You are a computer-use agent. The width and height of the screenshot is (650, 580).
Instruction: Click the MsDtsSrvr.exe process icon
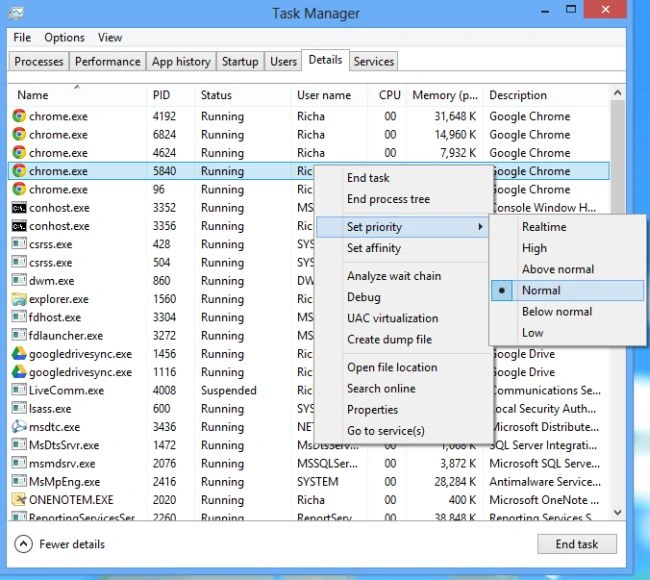coord(19,444)
